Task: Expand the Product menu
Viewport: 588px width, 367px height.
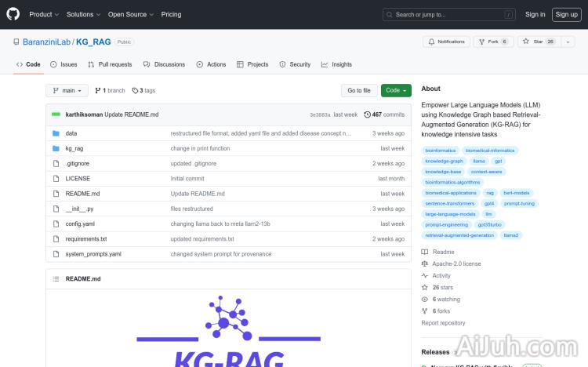Action: [44, 14]
